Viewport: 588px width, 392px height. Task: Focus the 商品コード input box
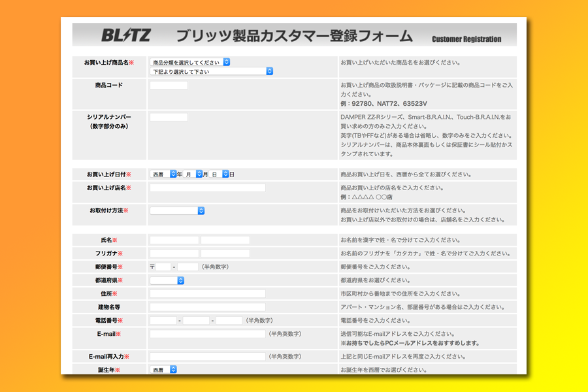pos(169,85)
